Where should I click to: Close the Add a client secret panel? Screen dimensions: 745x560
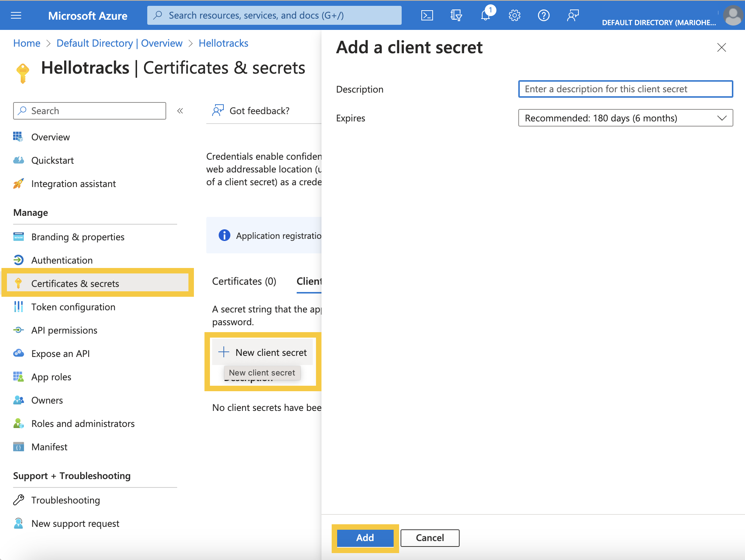721,47
